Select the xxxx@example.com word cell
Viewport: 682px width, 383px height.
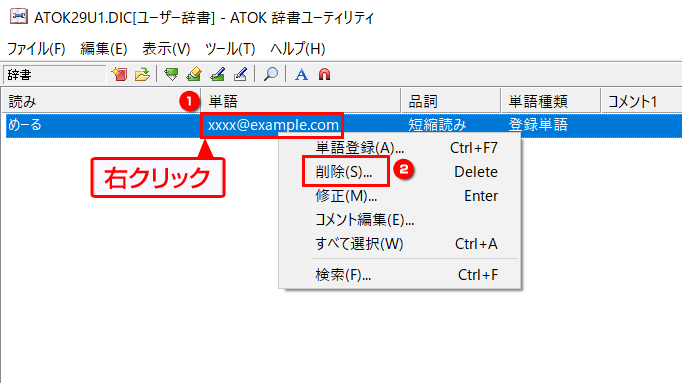pos(273,125)
